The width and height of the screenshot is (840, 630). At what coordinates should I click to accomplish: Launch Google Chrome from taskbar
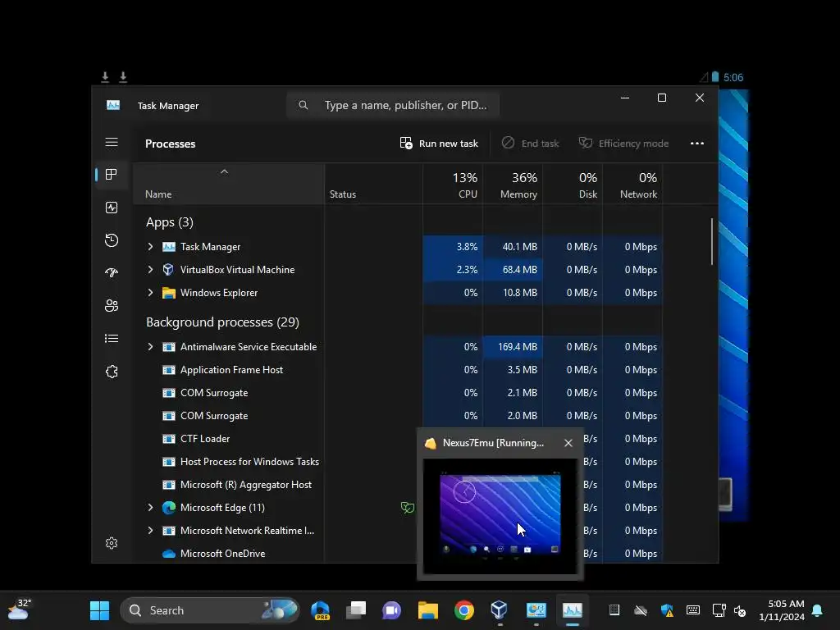464,610
